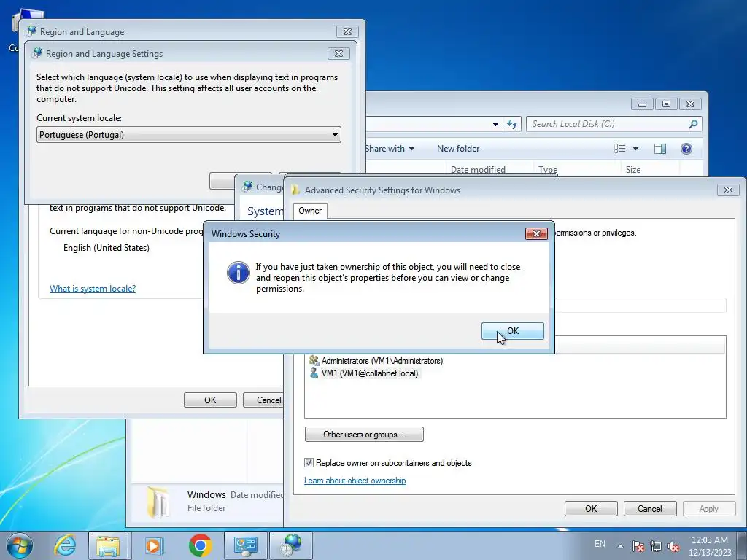747x560 pixels.
Task: Launch Google Chrome from the taskbar
Action: click(200, 545)
